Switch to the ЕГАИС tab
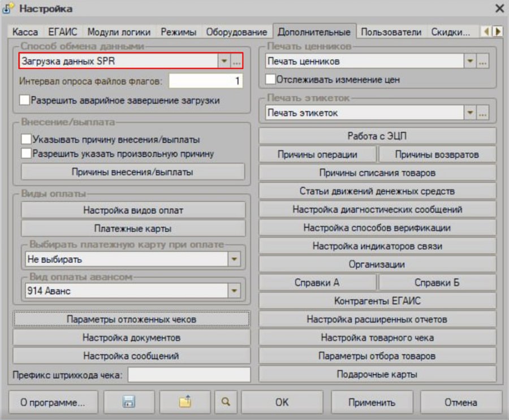 pos(63,32)
